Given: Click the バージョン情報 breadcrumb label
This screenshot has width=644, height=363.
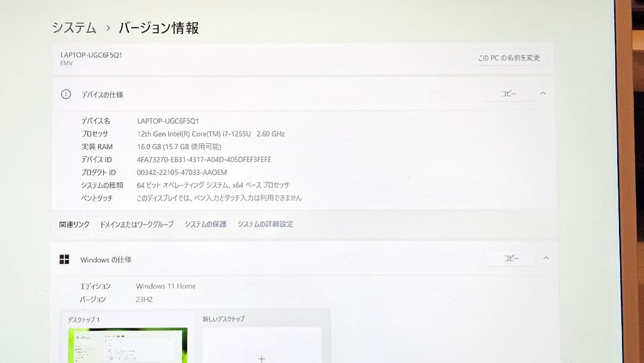Looking at the screenshot, I should pyautogui.click(x=159, y=27).
